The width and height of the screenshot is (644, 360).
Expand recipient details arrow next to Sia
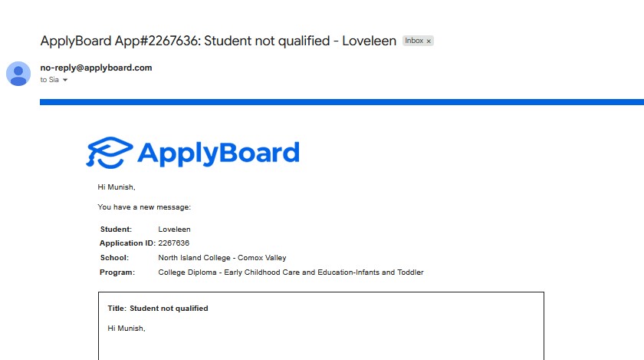point(65,80)
